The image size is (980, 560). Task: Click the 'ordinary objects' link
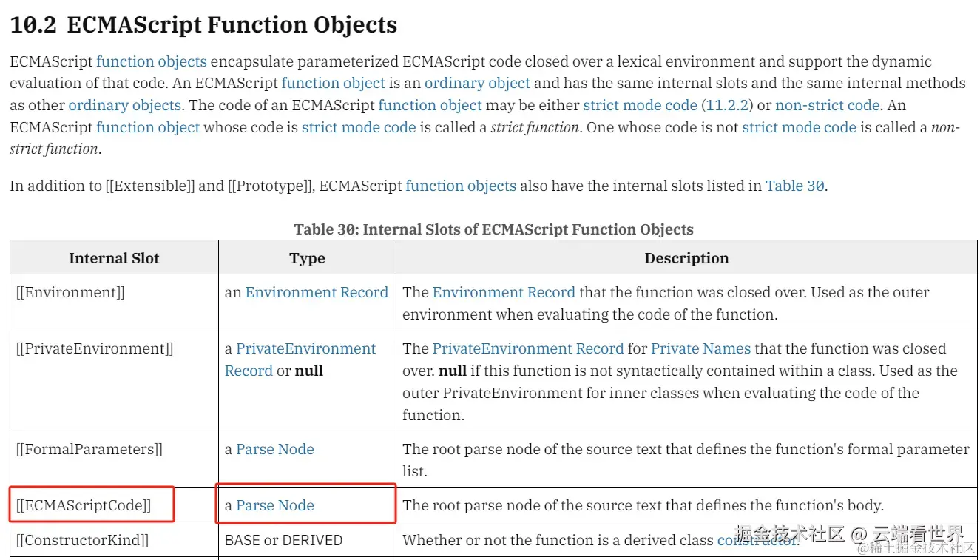(x=125, y=105)
